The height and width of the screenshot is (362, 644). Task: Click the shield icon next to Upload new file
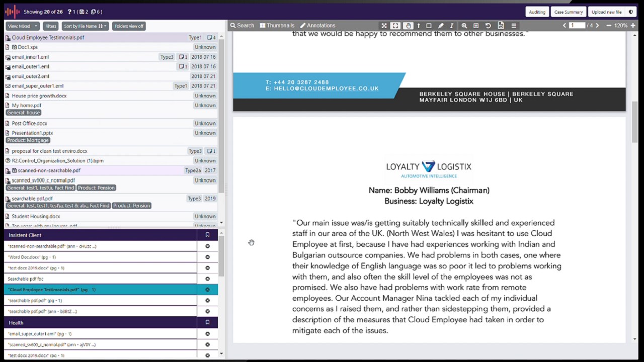[x=631, y=12]
